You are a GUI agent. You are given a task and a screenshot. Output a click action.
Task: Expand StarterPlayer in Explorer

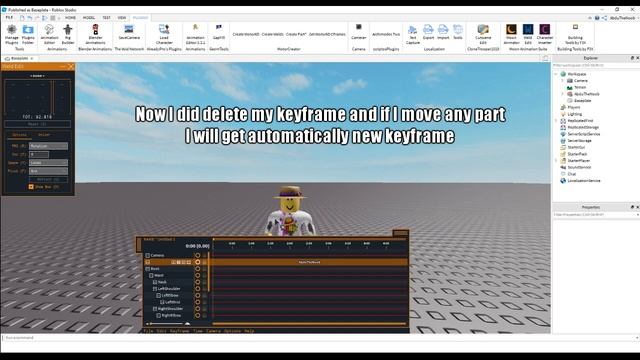click(x=556, y=160)
